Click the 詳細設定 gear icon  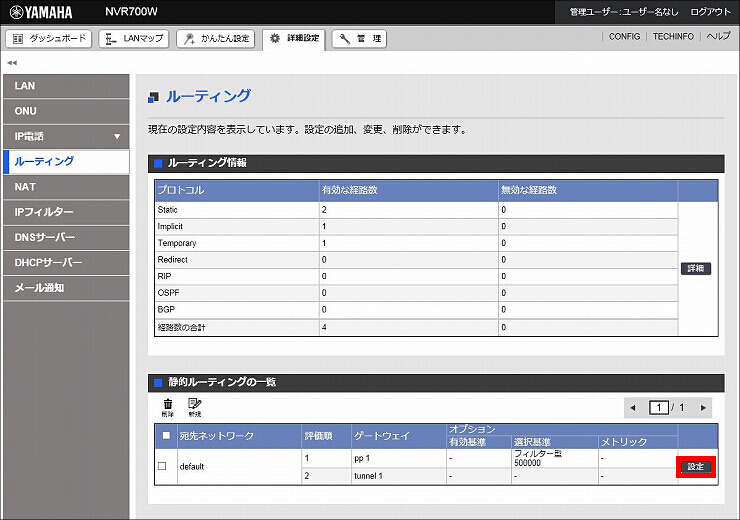pos(275,38)
